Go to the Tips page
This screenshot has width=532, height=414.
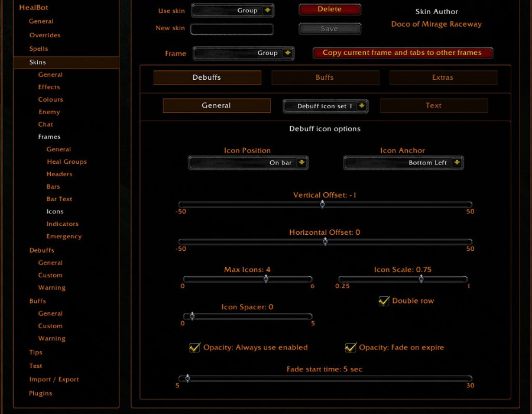pyautogui.click(x=35, y=352)
